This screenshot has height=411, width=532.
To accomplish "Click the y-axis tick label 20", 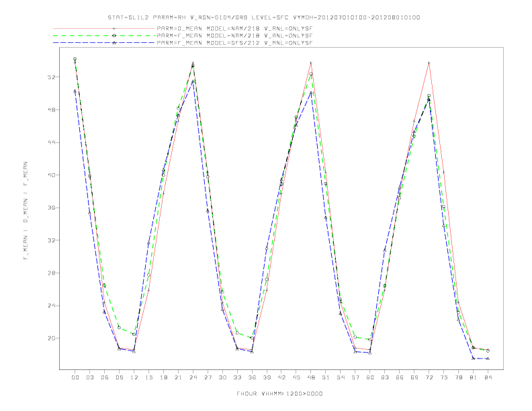I will click(51, 338).
